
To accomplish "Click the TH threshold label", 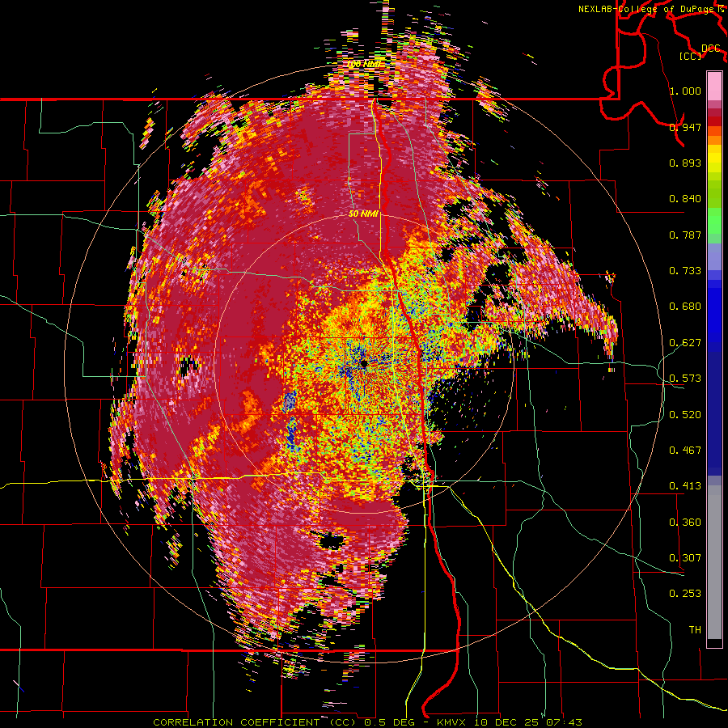I will [695, 630].
